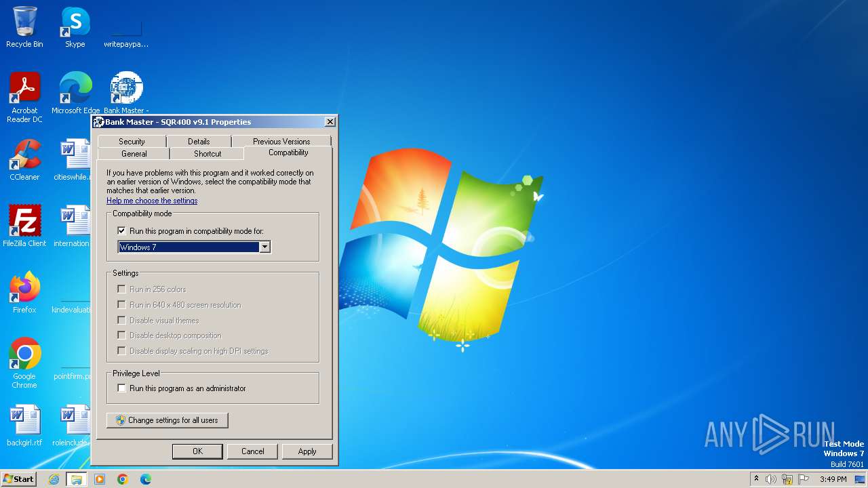Click the Apply button

(307, 451)
